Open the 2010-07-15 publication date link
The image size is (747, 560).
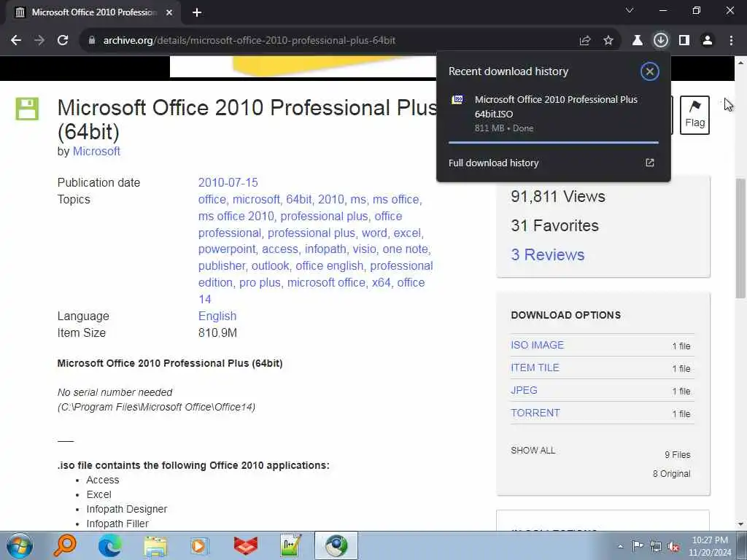[228, 182]
